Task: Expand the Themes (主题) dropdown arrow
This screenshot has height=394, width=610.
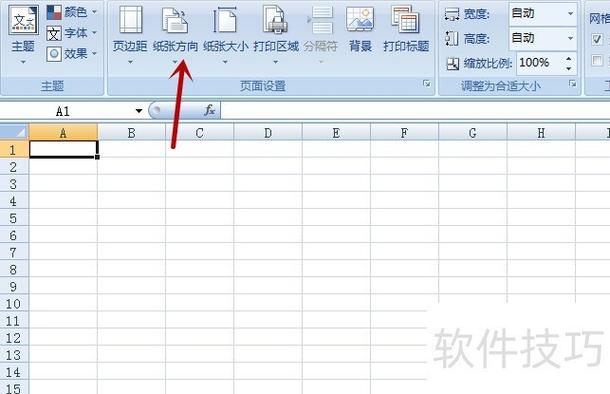Action: [23, 62]
